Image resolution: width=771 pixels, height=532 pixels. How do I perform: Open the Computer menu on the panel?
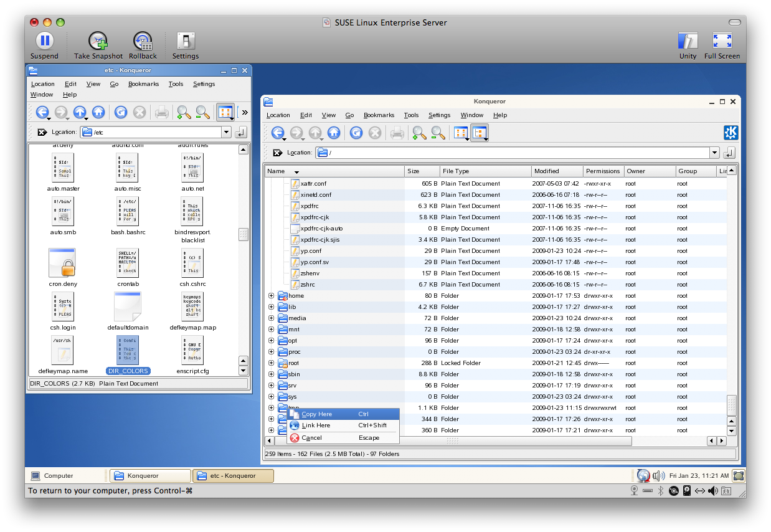click(x=52, y=476)
